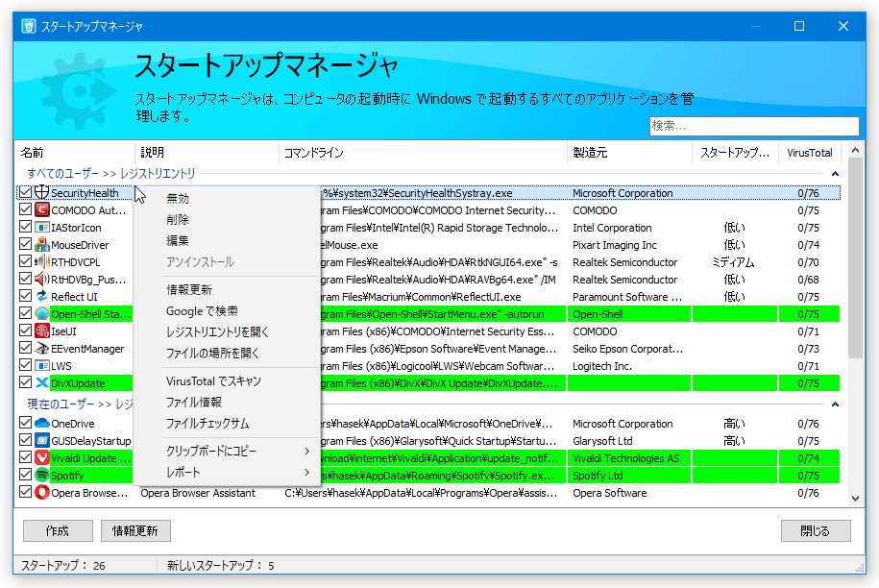
Task: Click the RTHDVCPL audio icon
Action: pyautogui.click(x=42, y=261)
